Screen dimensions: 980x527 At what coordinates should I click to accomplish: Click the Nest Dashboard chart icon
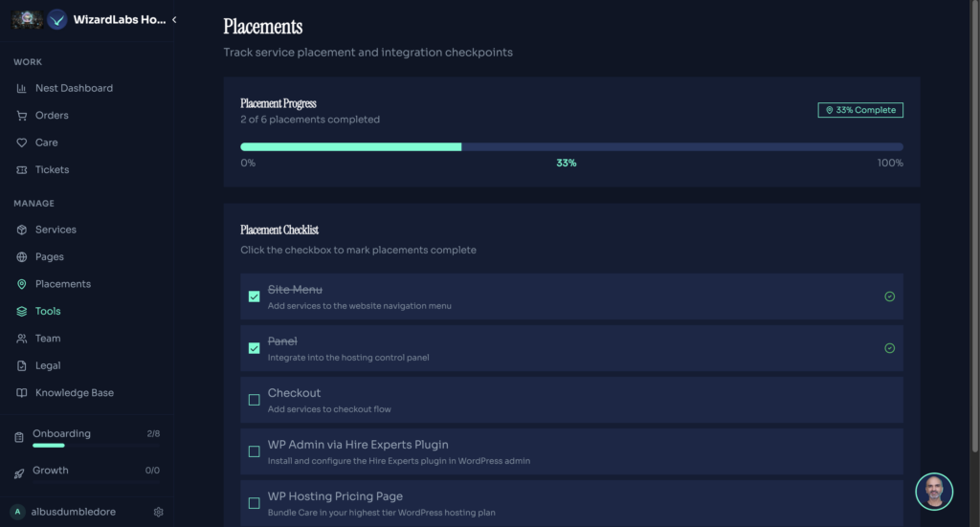(x=22, y=88)
